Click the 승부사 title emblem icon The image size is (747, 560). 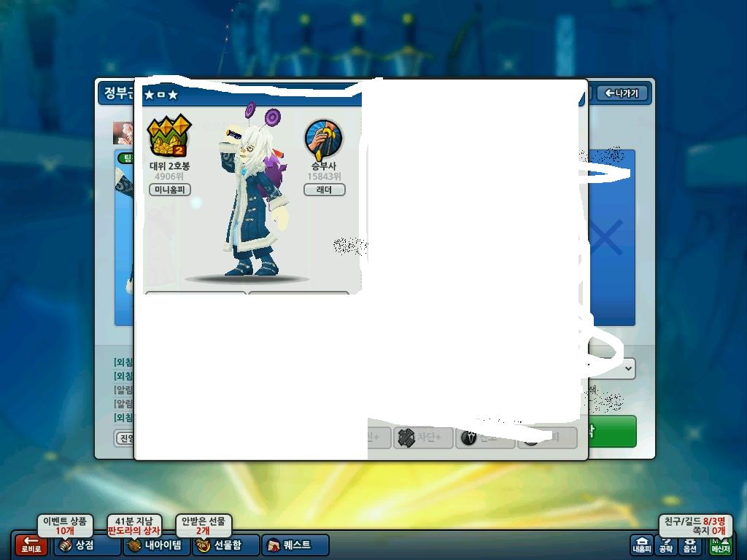(323, 139)
